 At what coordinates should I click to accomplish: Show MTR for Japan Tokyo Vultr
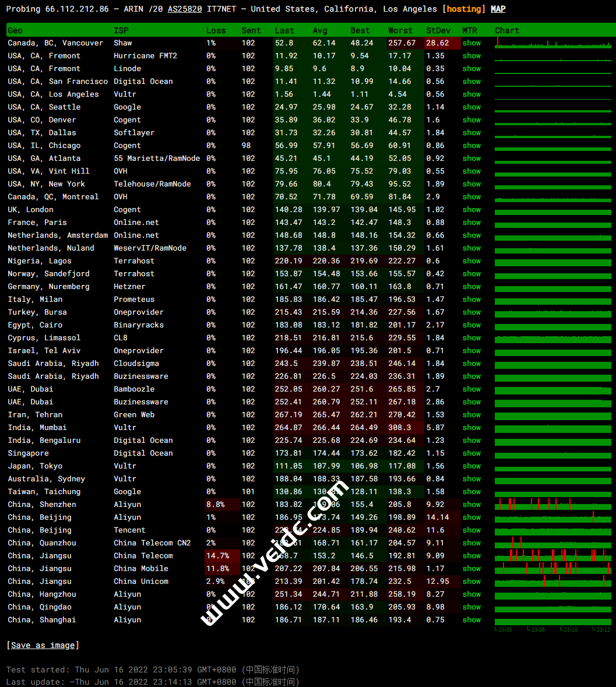point(471,466)
